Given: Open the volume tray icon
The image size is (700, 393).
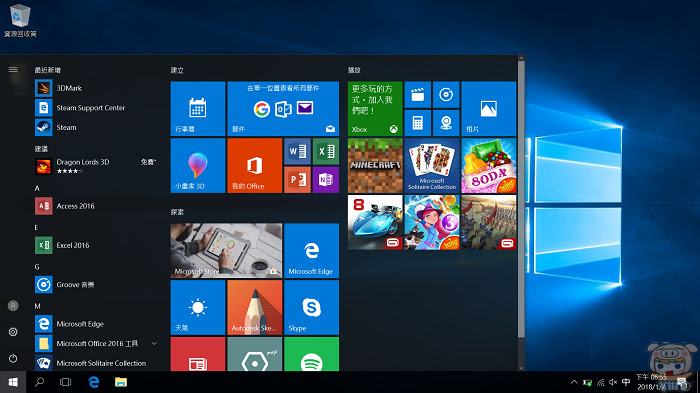Looking at the screenshot, I should [613, 382].
